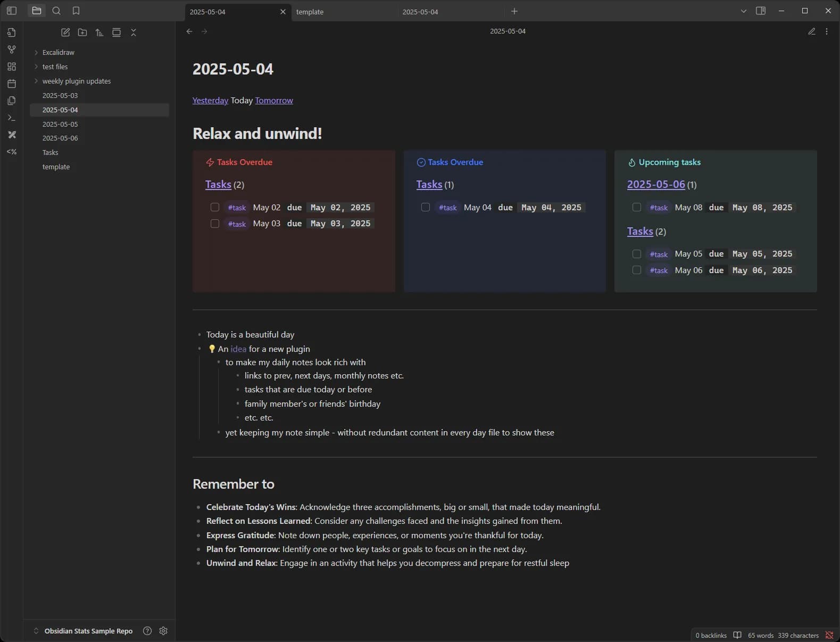The height and width of the screenshot is (642, 840).
Task: Open the Tomorrow link
Action: click(274, 100)
